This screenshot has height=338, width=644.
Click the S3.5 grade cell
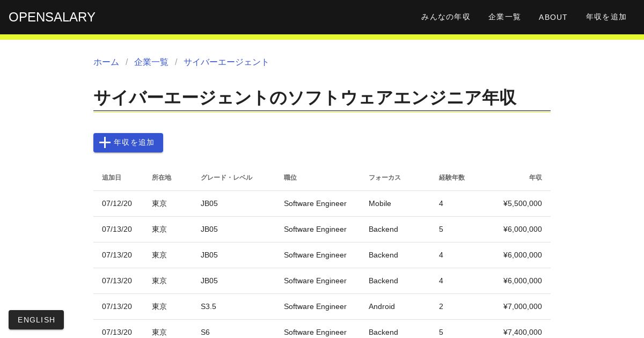click(x=208, y=307)
